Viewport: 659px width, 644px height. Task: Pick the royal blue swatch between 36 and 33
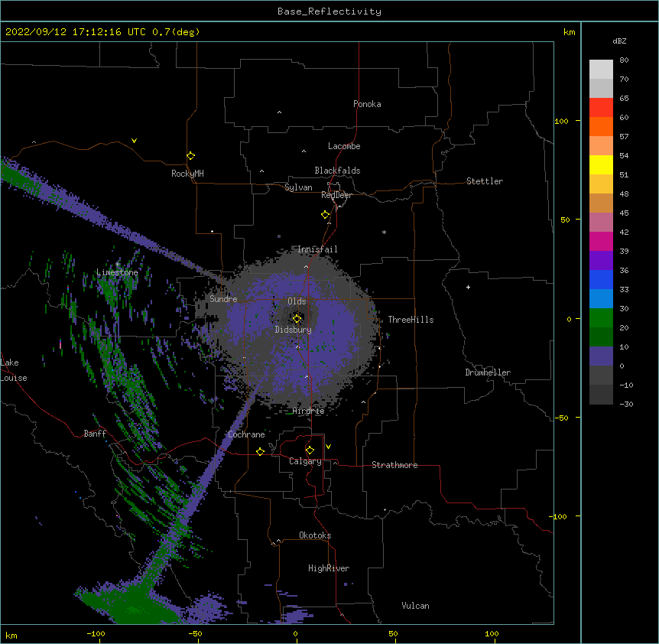pyautogui.click(x=601, y=279)
